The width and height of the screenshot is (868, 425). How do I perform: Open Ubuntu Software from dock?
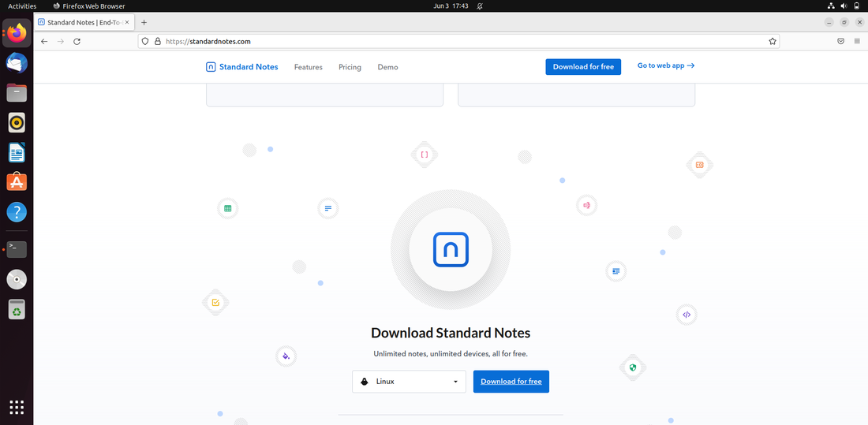(x=17, y=182)
